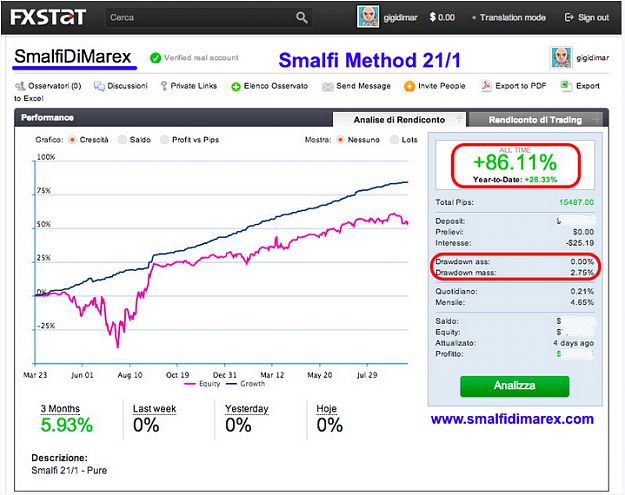This screenshot has height=495, width=625.
Task: Click Export to PDF link
Action: tap(521, 86)
